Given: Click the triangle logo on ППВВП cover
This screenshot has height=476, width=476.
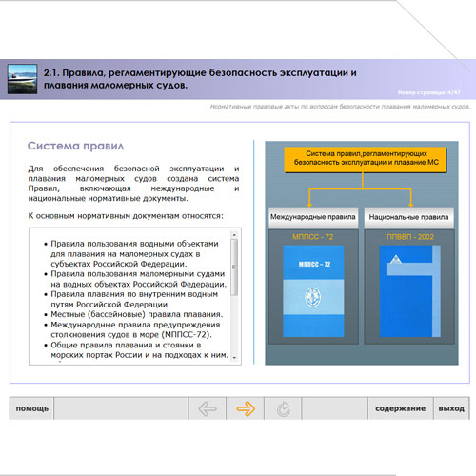Looking at the screenshot, I should tap(396, 259).
